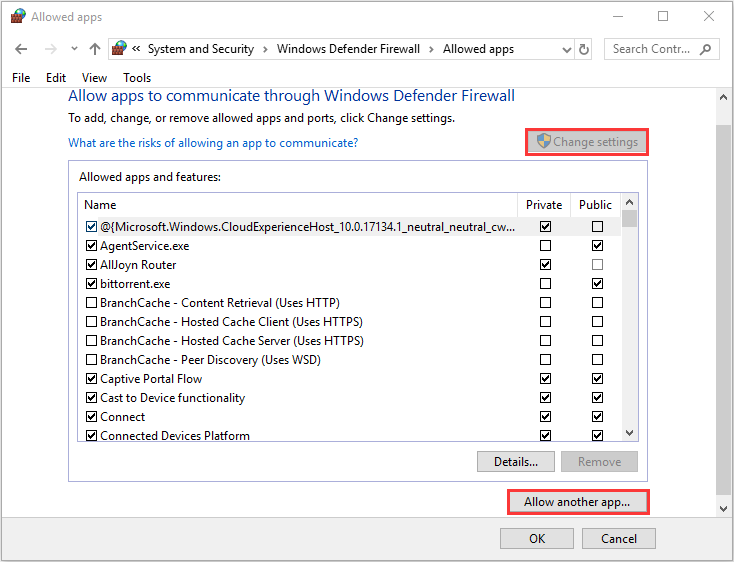Image resolution: width=734 pixels, height=562 pixels.
Task: Open Windows Defender Firewall breadcrumb
Action: click(x=348, y=49)
